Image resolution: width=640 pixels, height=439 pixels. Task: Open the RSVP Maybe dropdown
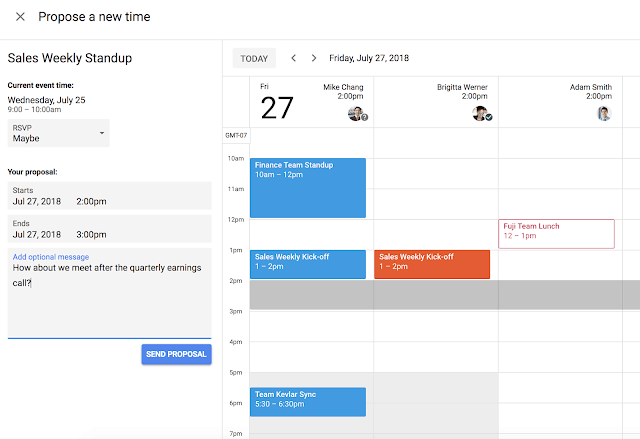click(x=59, y=133)
